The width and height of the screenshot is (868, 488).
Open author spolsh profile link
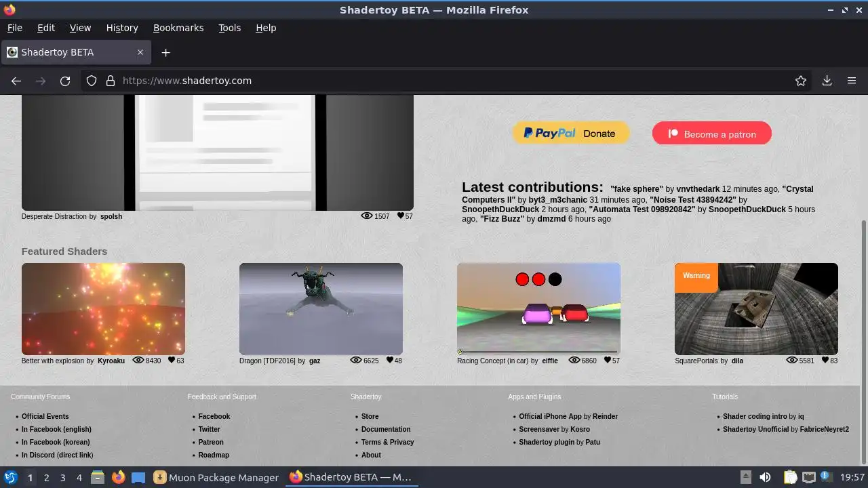pyautogui.click(x=111, y=216)
